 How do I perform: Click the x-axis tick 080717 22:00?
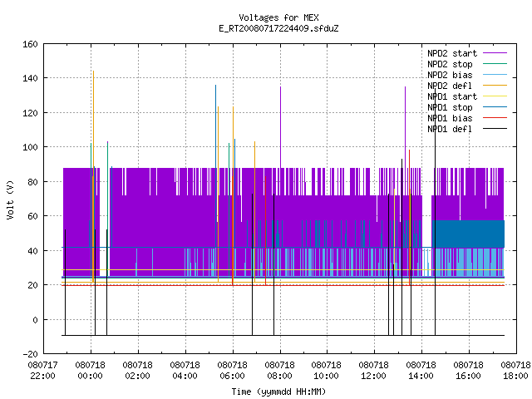pyautogui.click(x=42, y=371)
